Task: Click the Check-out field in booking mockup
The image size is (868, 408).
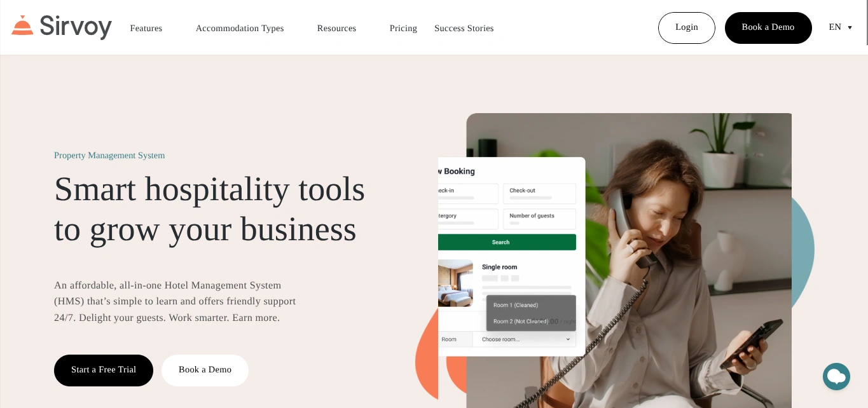Action: (539, 194)
